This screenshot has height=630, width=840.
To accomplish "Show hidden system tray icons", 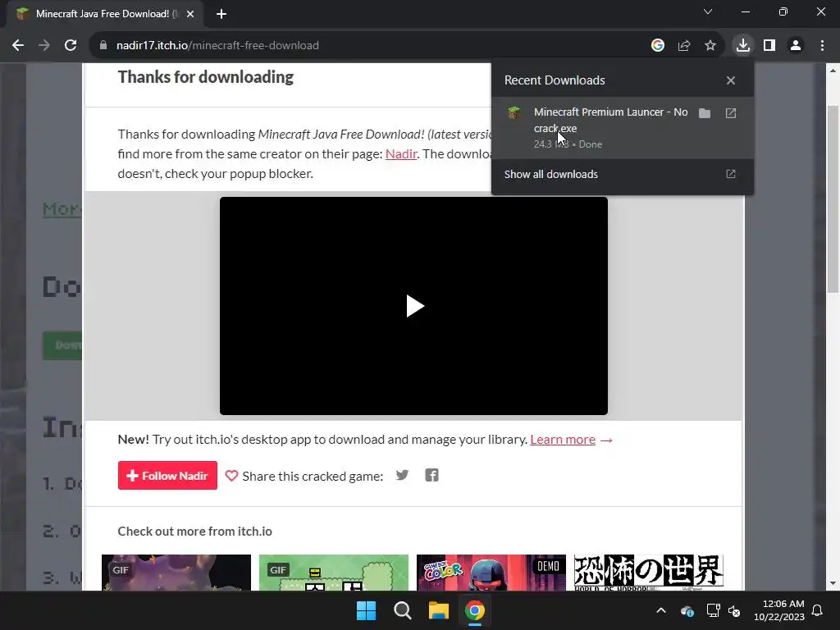I will (x=661, y=610).
